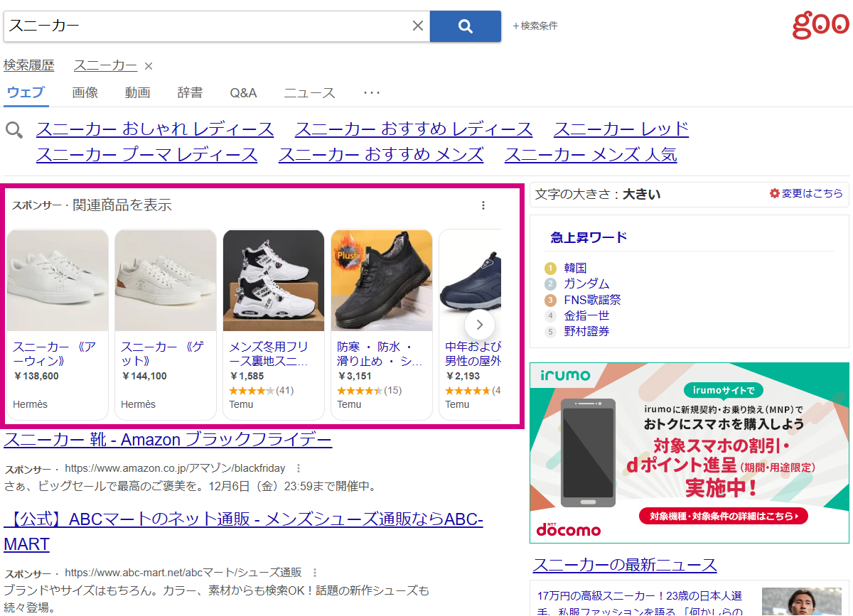Open irumo docomo banner ad
Image resolution: width=853 pixels, height=616 pixels.
pyautogui.click(x=690, y=453)
